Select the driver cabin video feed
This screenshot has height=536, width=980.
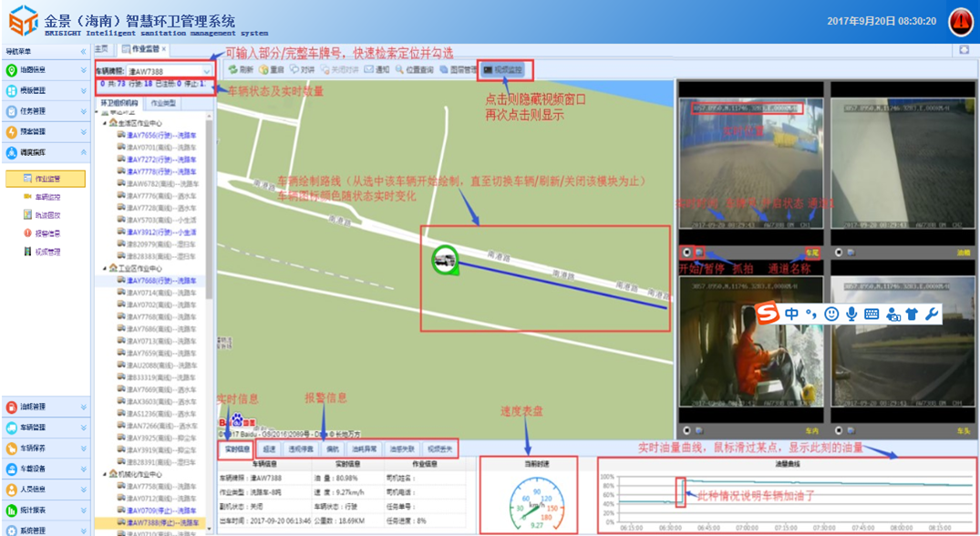pyautogui.click(x=751, y=341)
